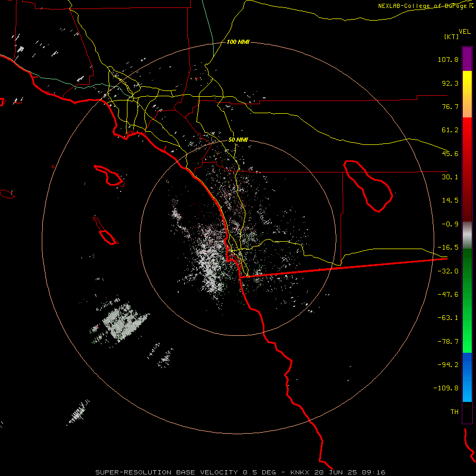The height and width of the screenshot is (476, 476).
Task: Click the -109.8 scale value
Action: coord(446,388)
